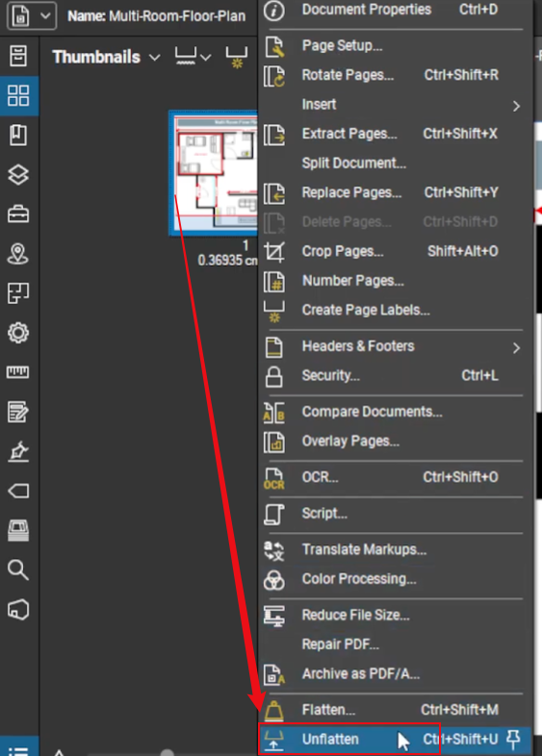Screen dimensions: 542x756
Task: Choose Replace Pages menu entry
Action: click(x=395, y=192)
